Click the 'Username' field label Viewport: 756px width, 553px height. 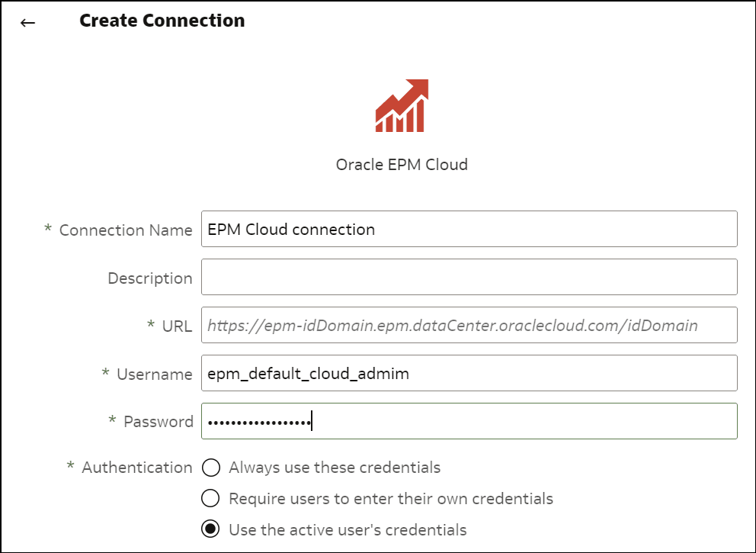[154, 375]
